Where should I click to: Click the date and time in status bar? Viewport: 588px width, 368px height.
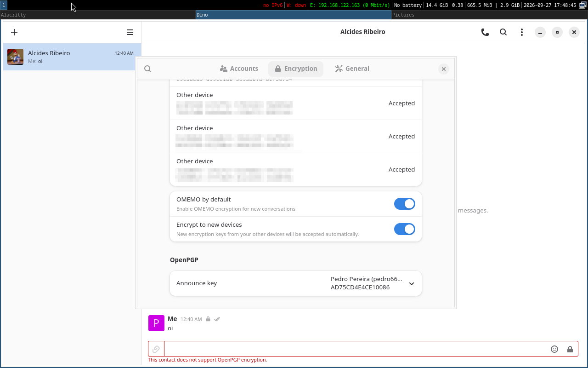point(550,5)
